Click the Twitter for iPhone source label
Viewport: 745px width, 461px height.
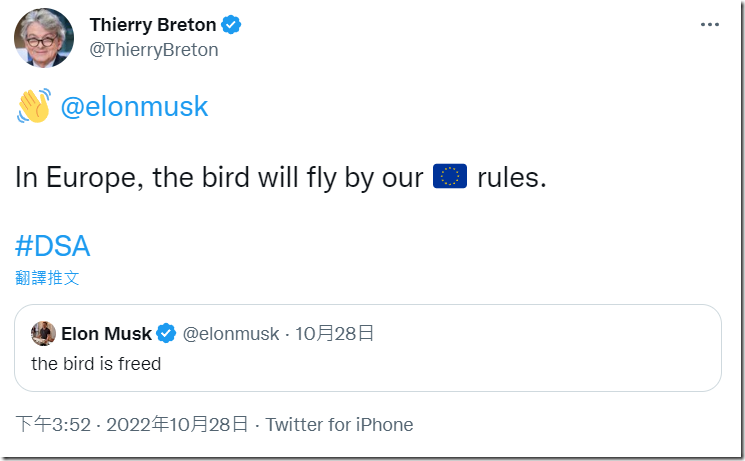point(339,424)
